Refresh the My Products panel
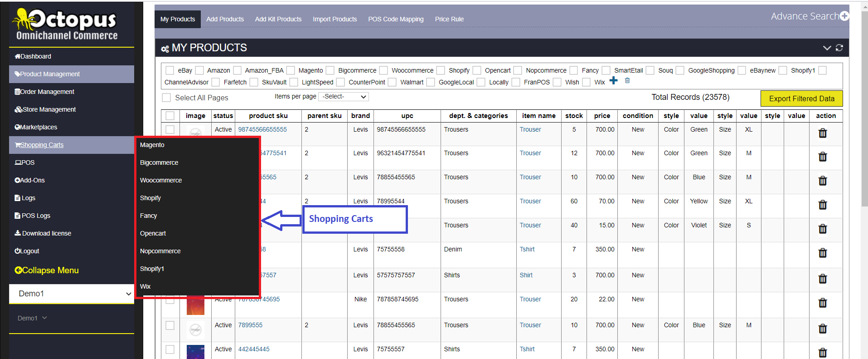The height and width of the screenshot is (359, 868). coord(839,48)
